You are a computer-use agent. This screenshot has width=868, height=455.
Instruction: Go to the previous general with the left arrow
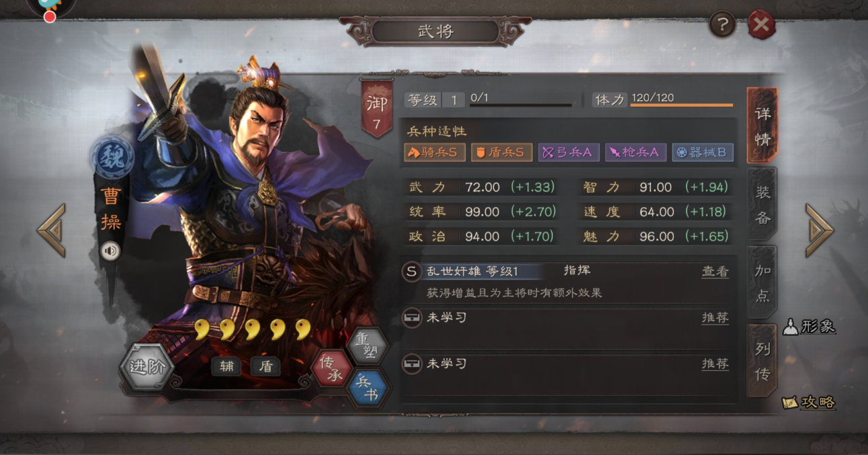click(51, 230)
